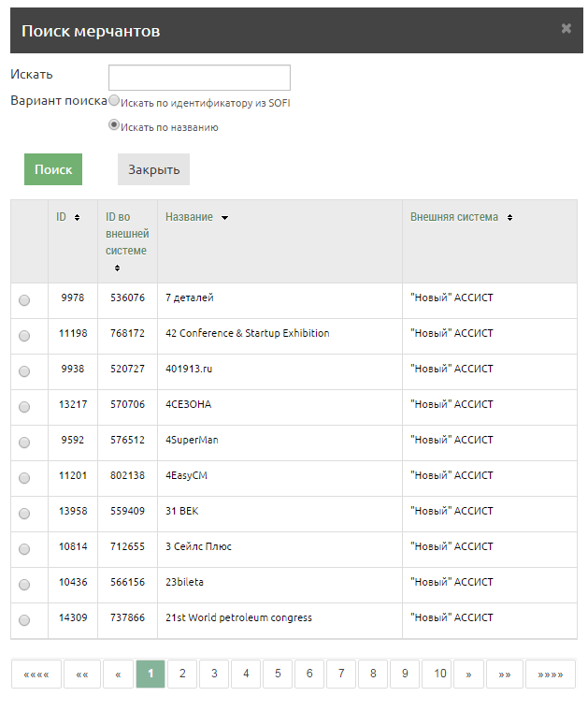Screen dimensions: 588x711
Task: Select the search by name option
Action: pos(114,124)
